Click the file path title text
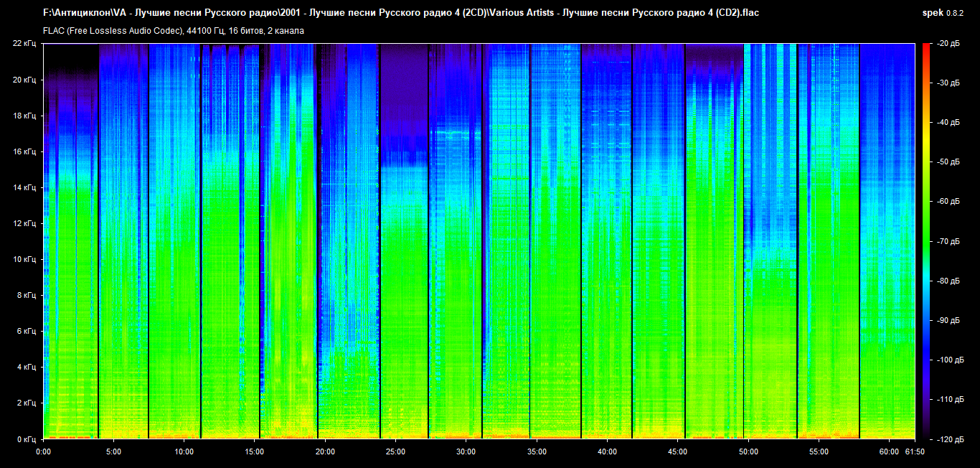Screen dimensions: 980x468 [x=401, y=13]
